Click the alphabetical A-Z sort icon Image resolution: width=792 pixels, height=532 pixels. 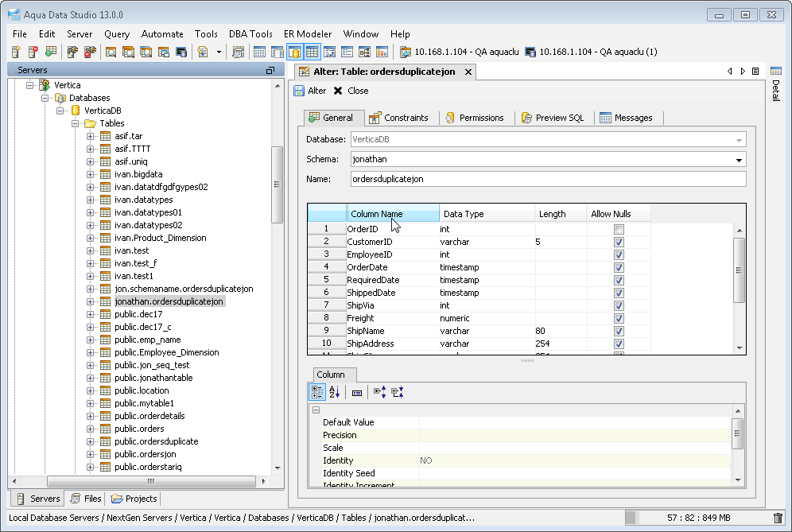[335, 392]
